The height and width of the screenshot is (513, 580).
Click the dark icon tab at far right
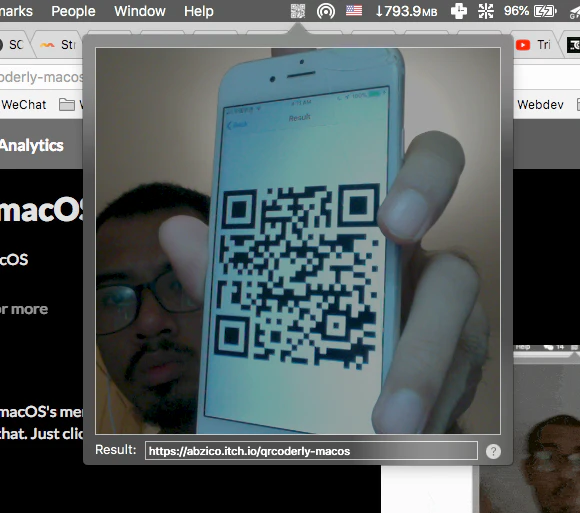tap(573, 45)
